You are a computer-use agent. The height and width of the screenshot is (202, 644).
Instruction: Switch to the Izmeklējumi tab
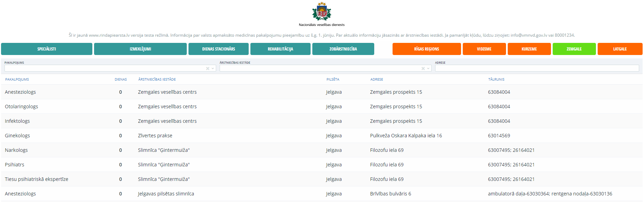click(140, 49)
